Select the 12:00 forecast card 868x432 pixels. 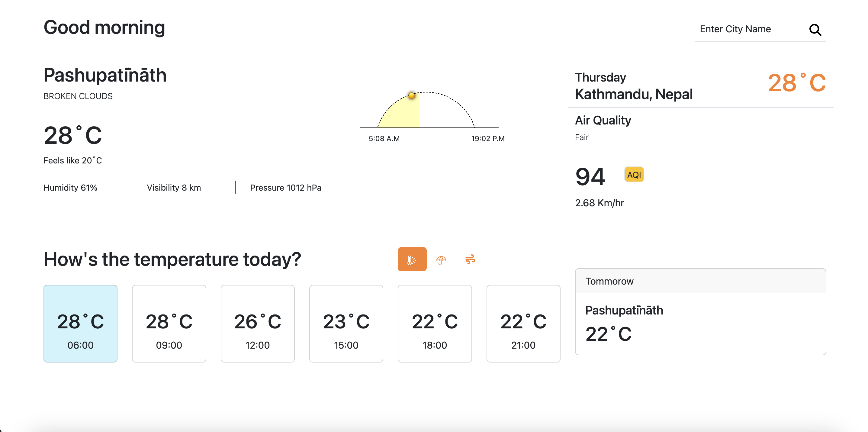point(257,324)
